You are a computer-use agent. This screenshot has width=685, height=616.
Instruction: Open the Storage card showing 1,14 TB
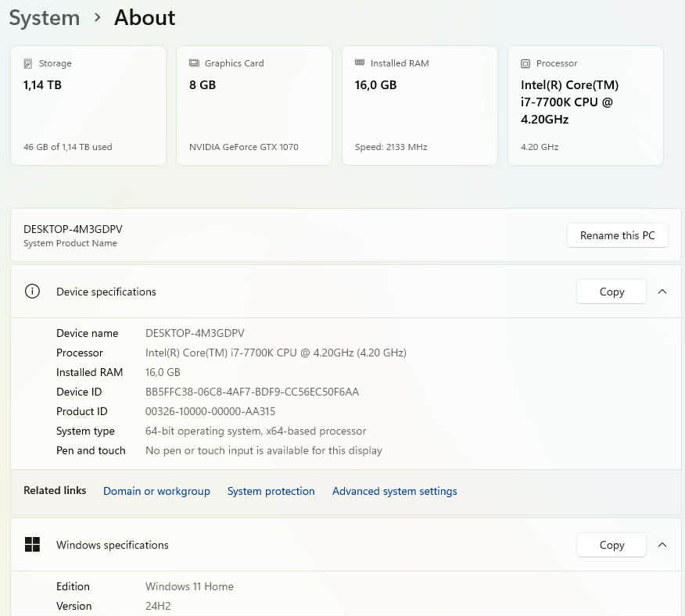88,106
